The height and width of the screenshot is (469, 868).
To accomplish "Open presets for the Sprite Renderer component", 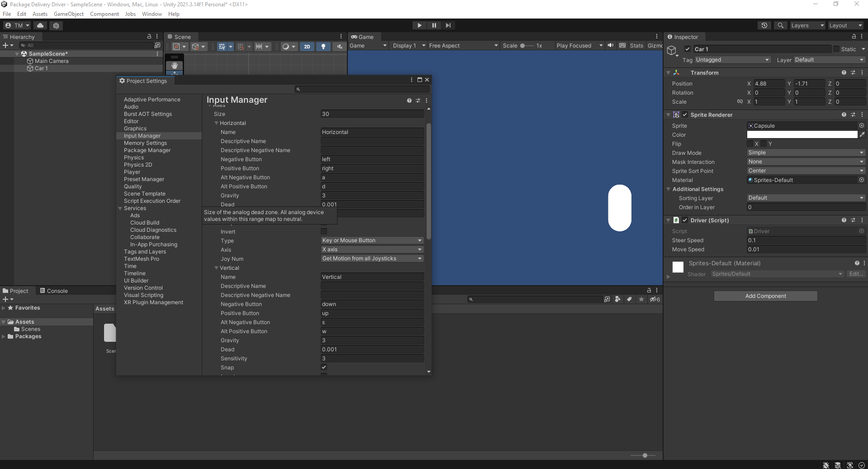I will pos(853,115).
